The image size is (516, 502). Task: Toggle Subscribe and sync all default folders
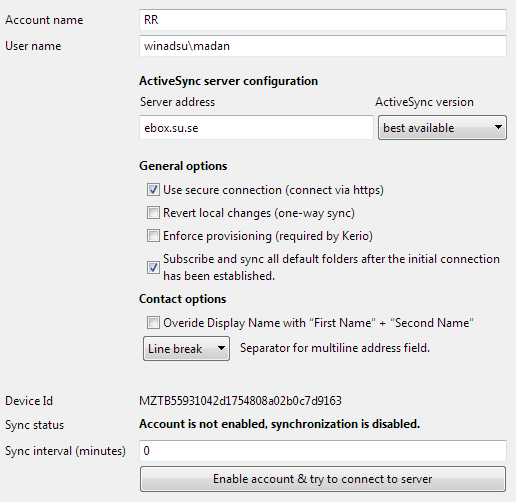click(x=153, y=267)
